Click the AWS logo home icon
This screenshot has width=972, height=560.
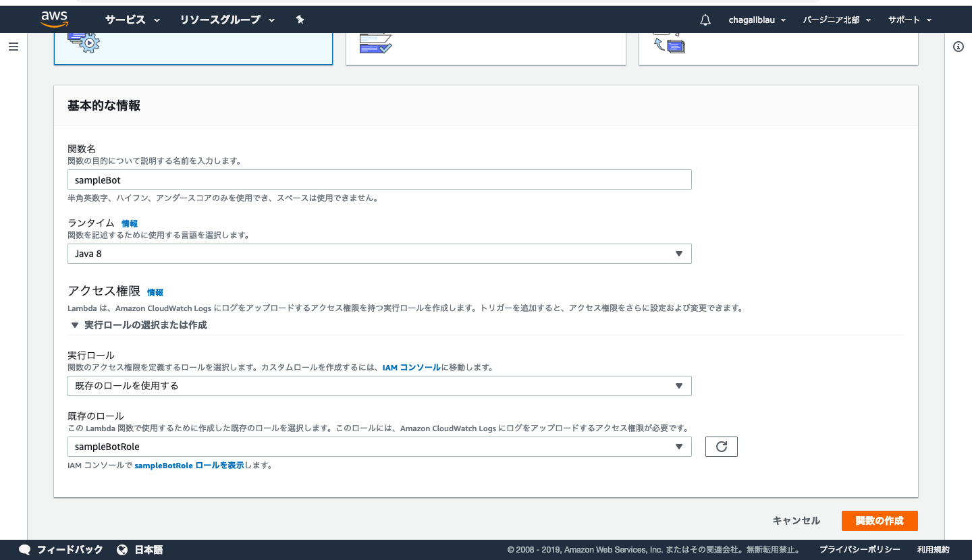[x=54, y=19]
